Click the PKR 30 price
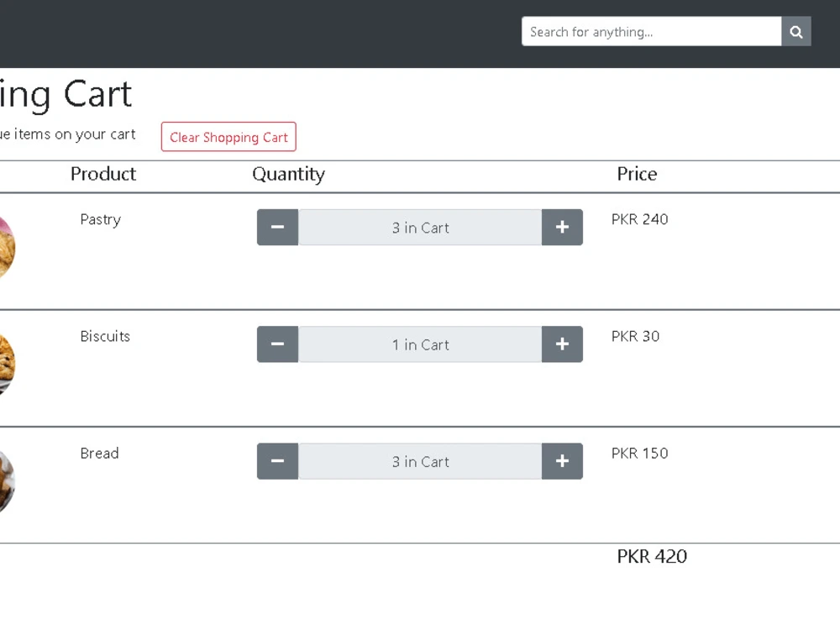 pyautogui.click(x=635, y=337)
